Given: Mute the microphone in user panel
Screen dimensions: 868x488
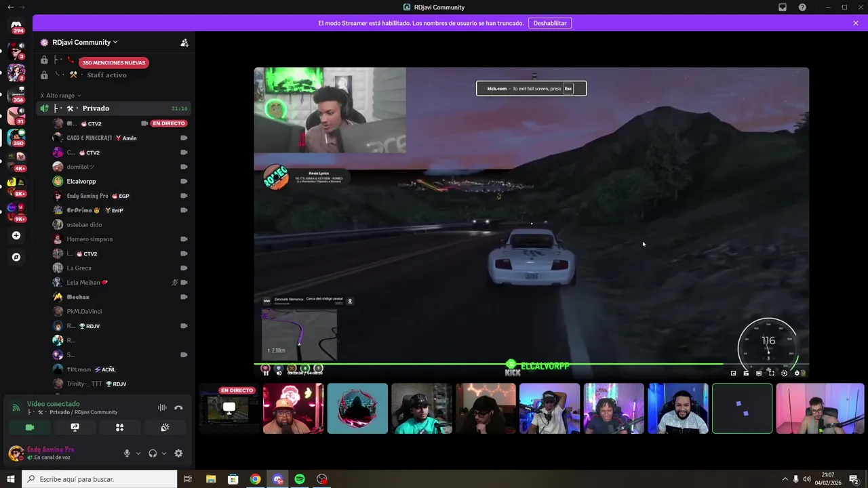Looking at the screenshot, I should tap(127, 453).
